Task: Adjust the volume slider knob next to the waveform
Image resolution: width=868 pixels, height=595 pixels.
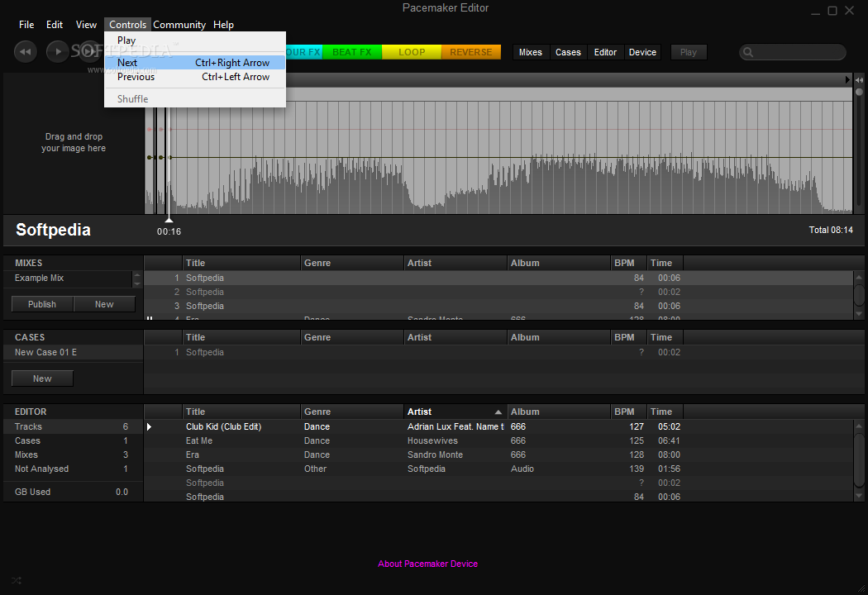Action: (859, 93)
